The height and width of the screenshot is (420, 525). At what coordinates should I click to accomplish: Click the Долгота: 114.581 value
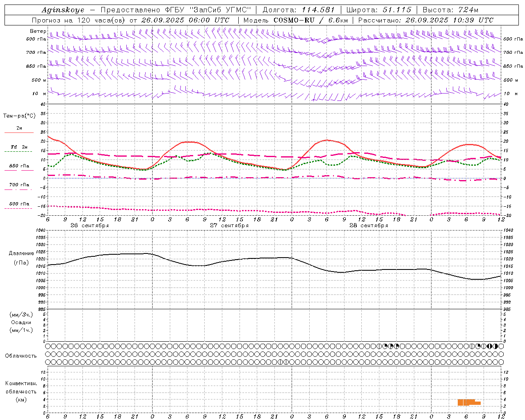pyautogui.click(x=298, y=10)
